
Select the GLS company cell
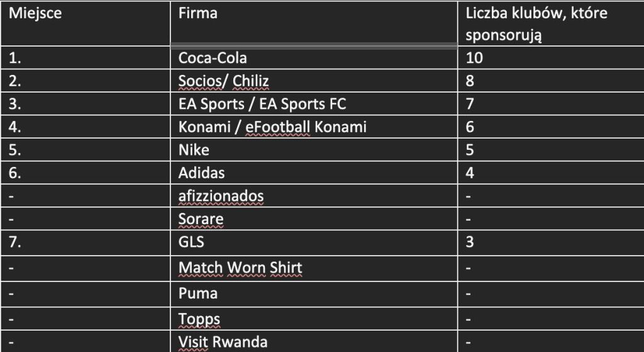pyautogui.click(x=191, y=242)
